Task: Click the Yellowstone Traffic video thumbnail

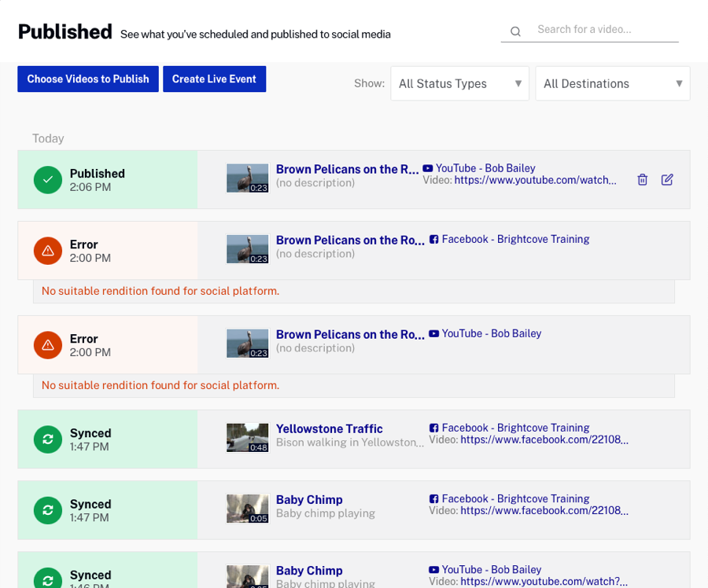Action: point(248,438)
